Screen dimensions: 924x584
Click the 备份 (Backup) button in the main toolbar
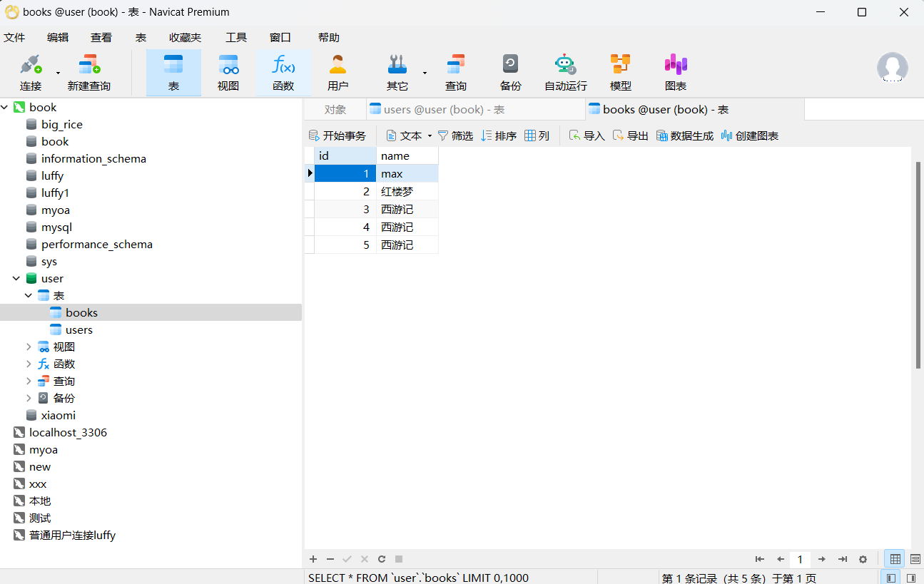click(511, 73)
